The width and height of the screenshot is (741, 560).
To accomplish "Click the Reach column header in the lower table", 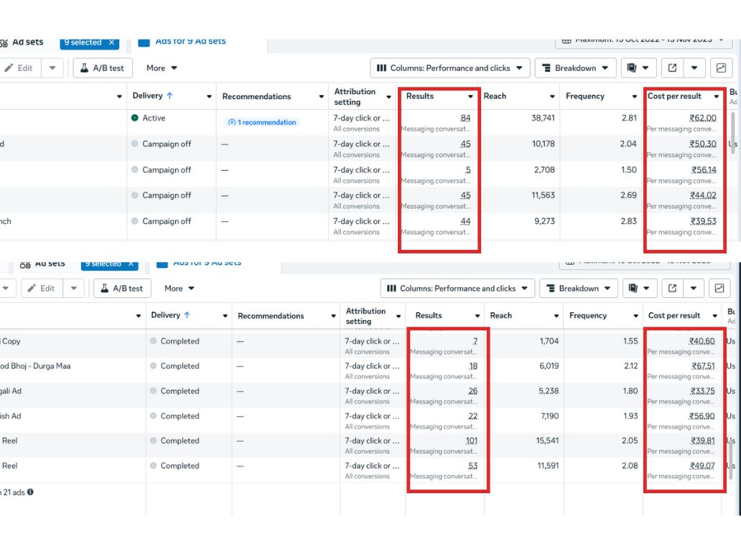I will click(x=501, y=316).
